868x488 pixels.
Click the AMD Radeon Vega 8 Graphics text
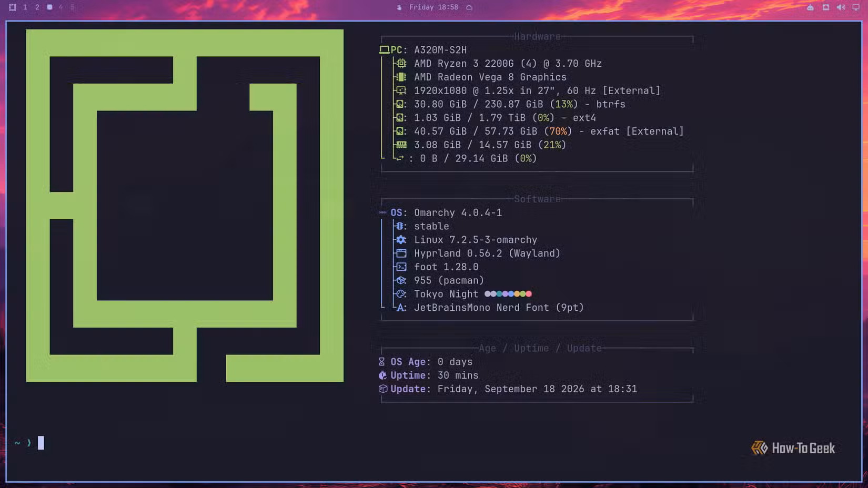coord(490,77)
